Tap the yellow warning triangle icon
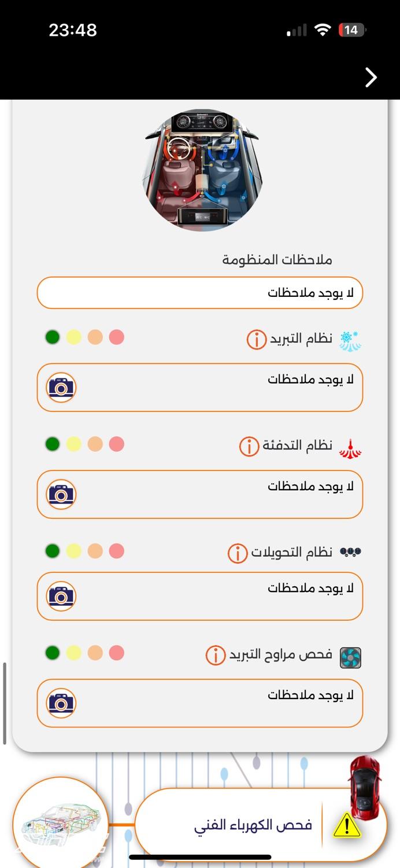 (x=347, y=826)
